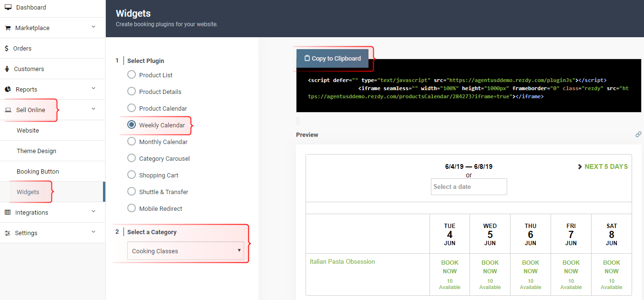Select the Product List radio button

click(x=132, y=74)
